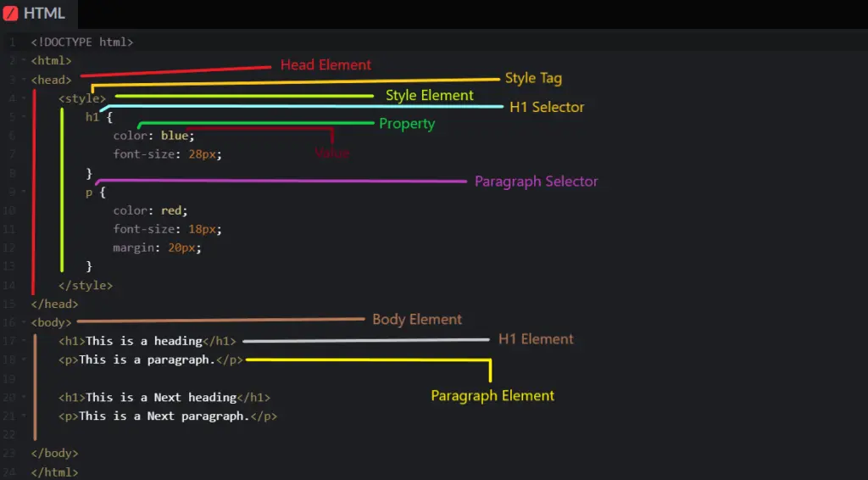The width and height of the screenshot is (868, 480).
Task: Click the 'This is a Next paragraph.' line
Action: (168, 416)
